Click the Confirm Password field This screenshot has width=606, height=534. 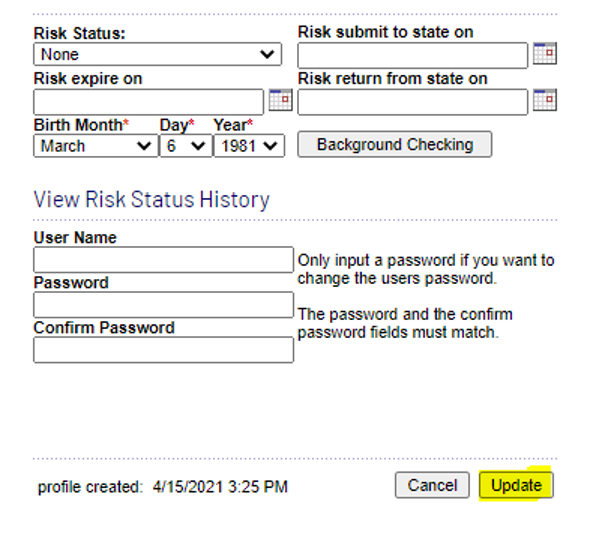pyautogui.click(x=163, y=350)
